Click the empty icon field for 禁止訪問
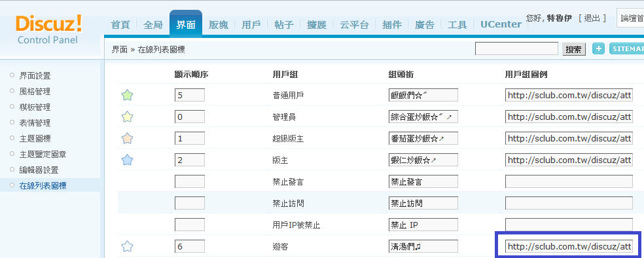The width and height of the screenshot is (644, 258). click(x=569, y=203)
